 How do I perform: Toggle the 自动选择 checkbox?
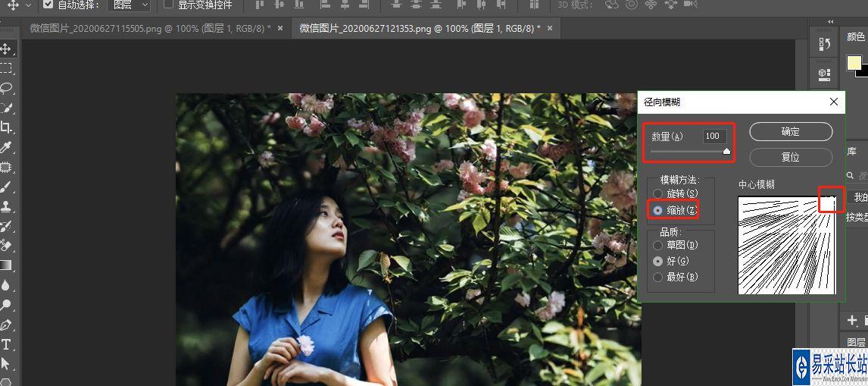(48, 5)
